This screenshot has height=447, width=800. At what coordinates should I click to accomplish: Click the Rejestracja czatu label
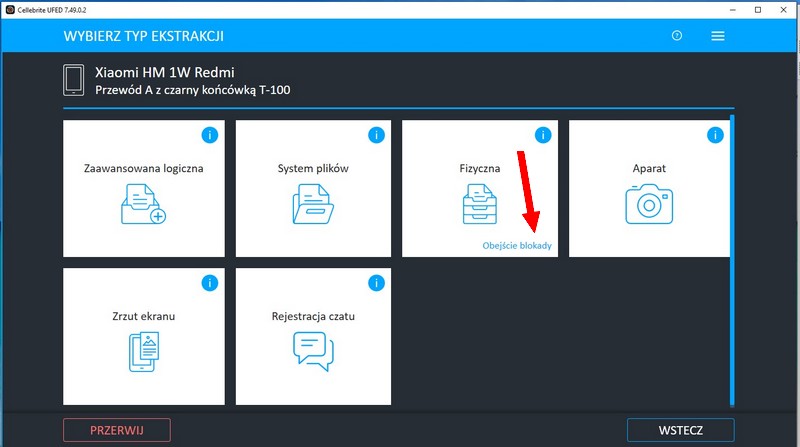click(313, 316)
